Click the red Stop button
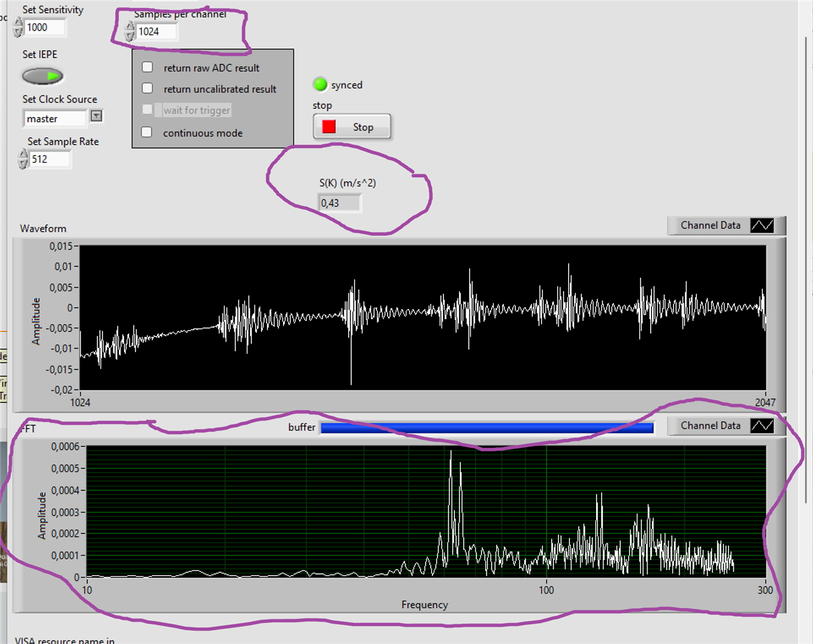Viewport: 813px width, 644px height. pos(352,127)
